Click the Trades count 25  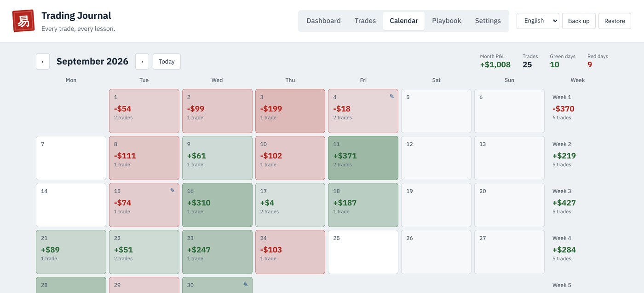click(x=527, y=64)
